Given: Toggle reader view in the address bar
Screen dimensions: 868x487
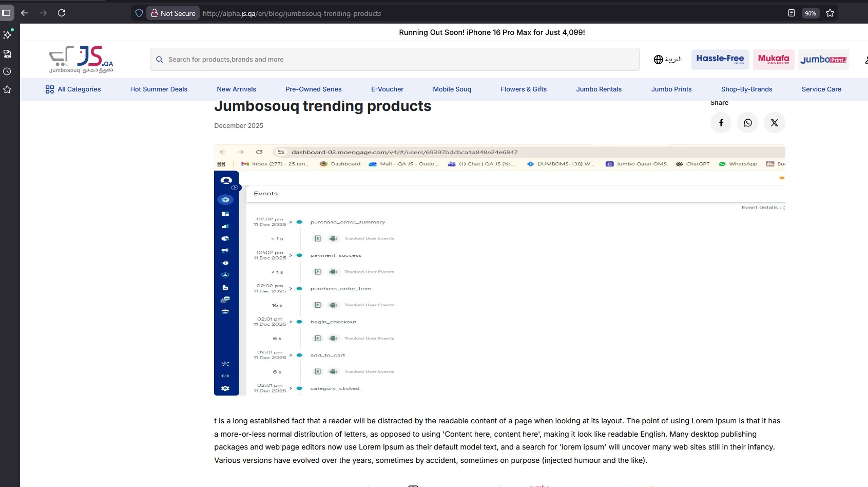Looking at the screenshot, I should point(791,13).
